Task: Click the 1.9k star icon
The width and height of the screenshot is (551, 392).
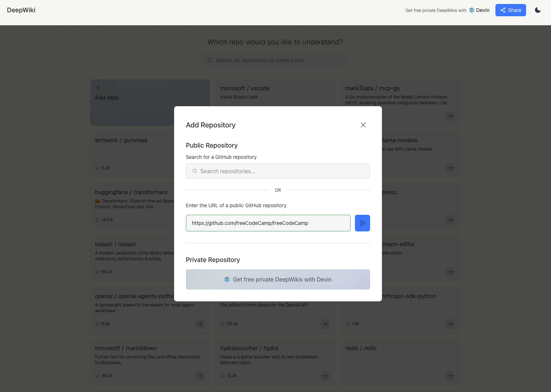Action: tap(348, 324)
